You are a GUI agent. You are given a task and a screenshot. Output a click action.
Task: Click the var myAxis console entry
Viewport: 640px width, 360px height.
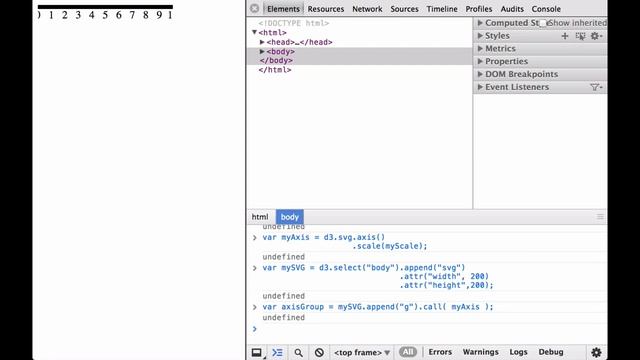tap(344, 242)
